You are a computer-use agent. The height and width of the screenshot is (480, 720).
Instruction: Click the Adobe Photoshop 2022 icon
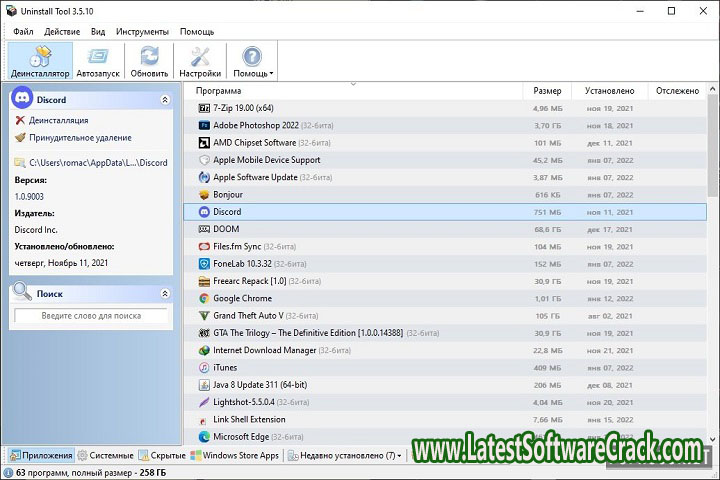pos(204,125)
